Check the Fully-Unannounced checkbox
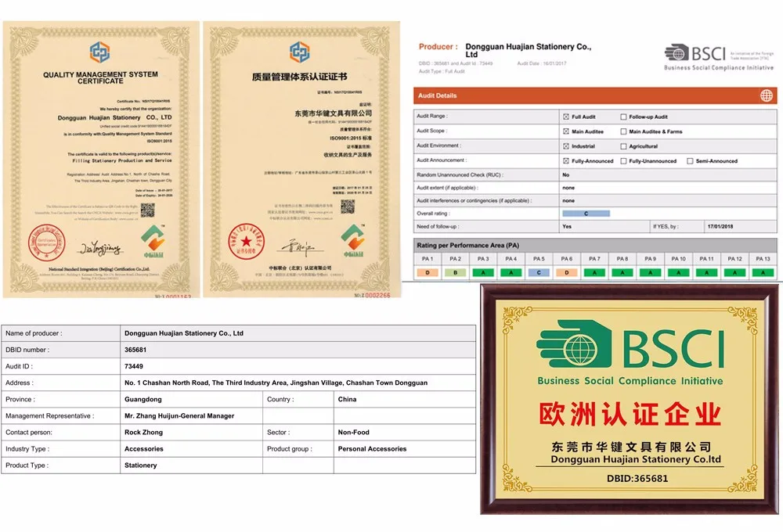The height and width of the screenshot is (532, 783). pyautogui.click(x=623, y=160)
